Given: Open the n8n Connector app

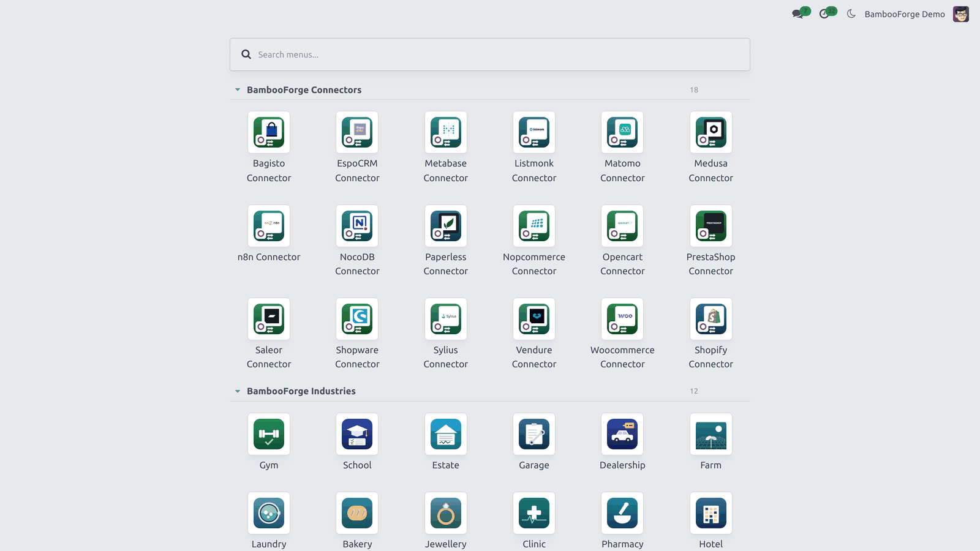Looking at the screenshot, I should (269, 226).
